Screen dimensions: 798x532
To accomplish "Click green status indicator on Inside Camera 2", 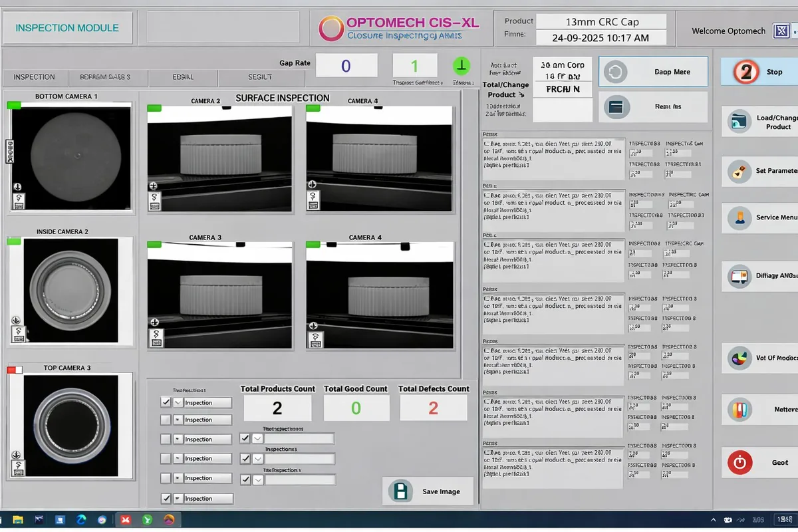I will 13,241.
